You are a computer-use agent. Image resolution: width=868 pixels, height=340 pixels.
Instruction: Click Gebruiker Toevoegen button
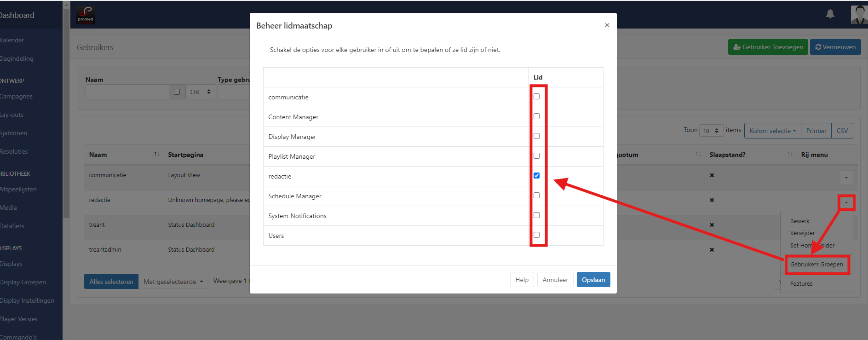(768, 47)
